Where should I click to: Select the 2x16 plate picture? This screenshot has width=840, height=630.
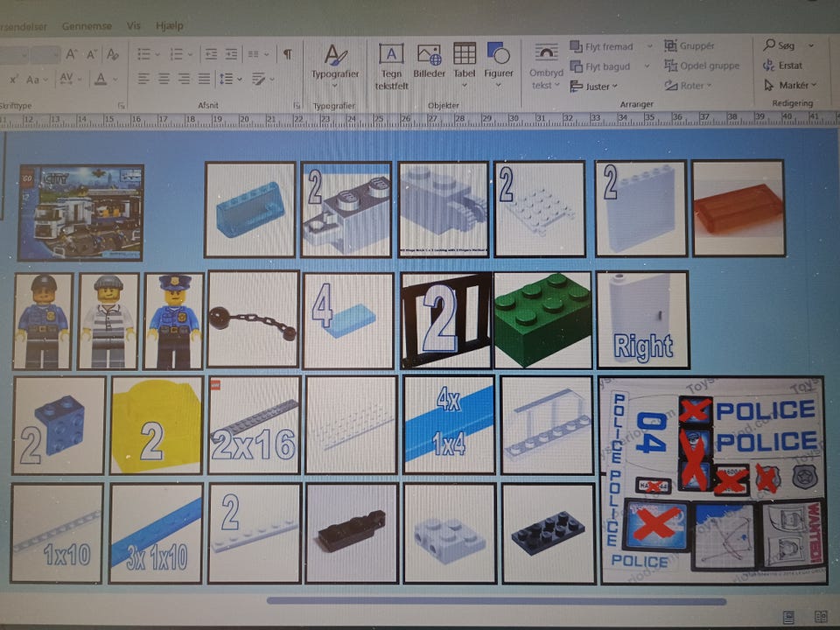255,425
